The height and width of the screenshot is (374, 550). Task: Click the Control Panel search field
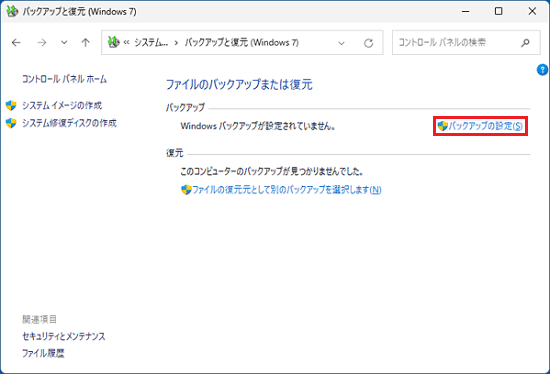click(x=466, y=42)
